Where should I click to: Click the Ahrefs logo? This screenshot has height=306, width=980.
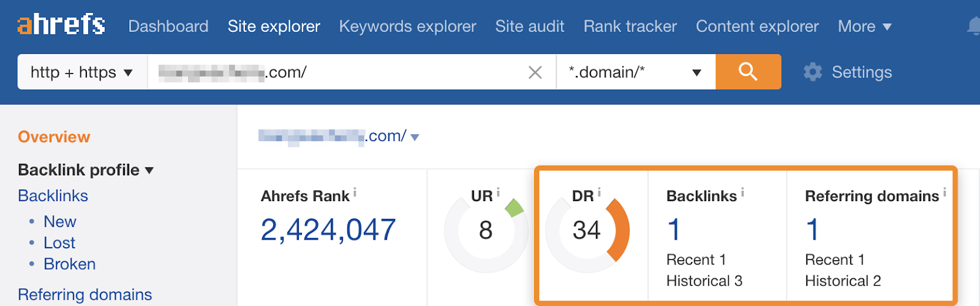[x=61, y=25]
